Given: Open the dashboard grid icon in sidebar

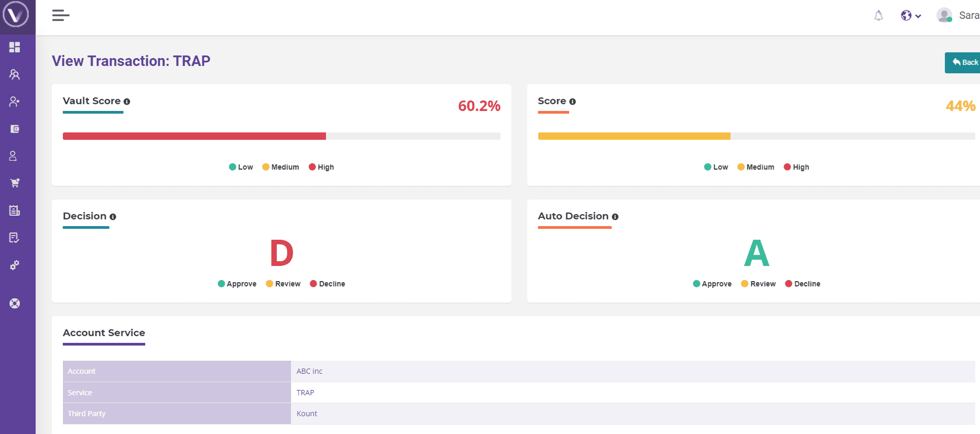Looking at the screenshot, I should 15,47.
